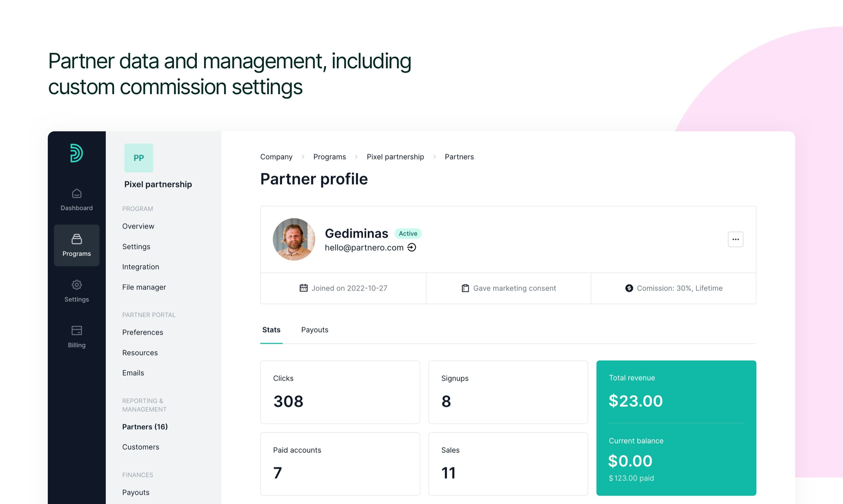Go to the Billing section
Screen dimensions: 843x504
coord(76,337)
